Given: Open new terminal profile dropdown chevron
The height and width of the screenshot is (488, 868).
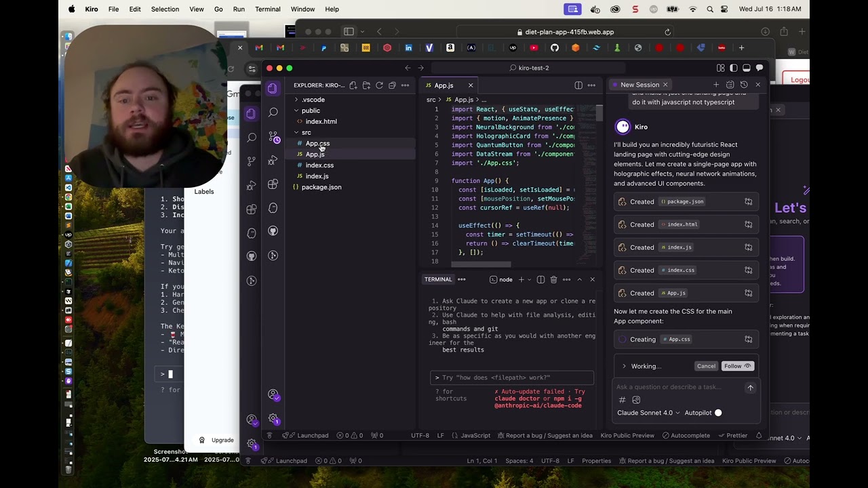Looking at the screenshot, I should [x=530, y=279].
